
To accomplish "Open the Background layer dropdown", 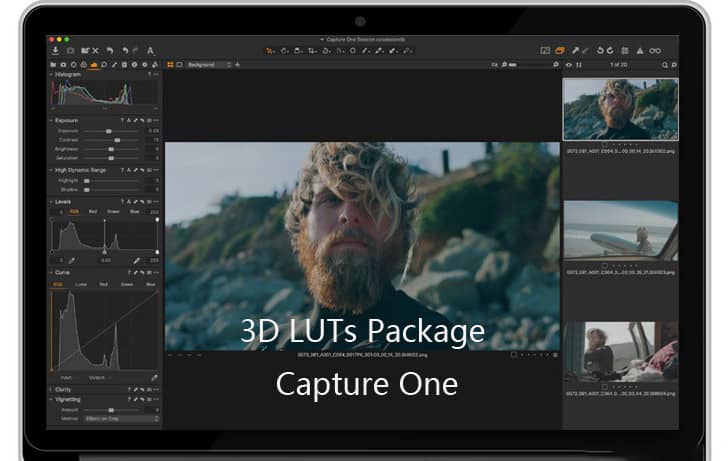I will pyautogui.click(x=209, y=65).
